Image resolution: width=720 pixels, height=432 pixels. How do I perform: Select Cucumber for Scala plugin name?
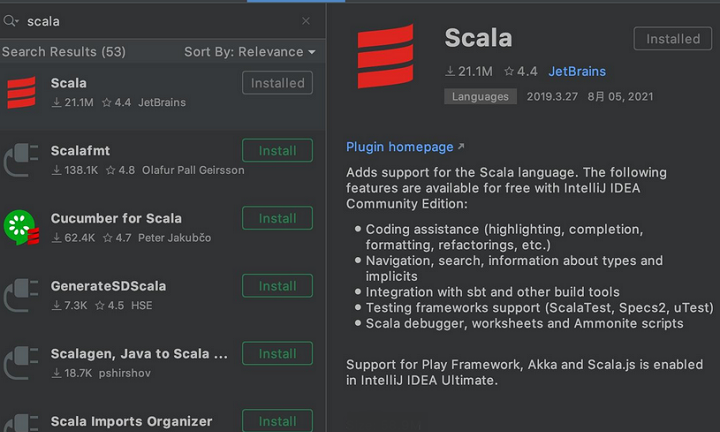tap(116, 218)
